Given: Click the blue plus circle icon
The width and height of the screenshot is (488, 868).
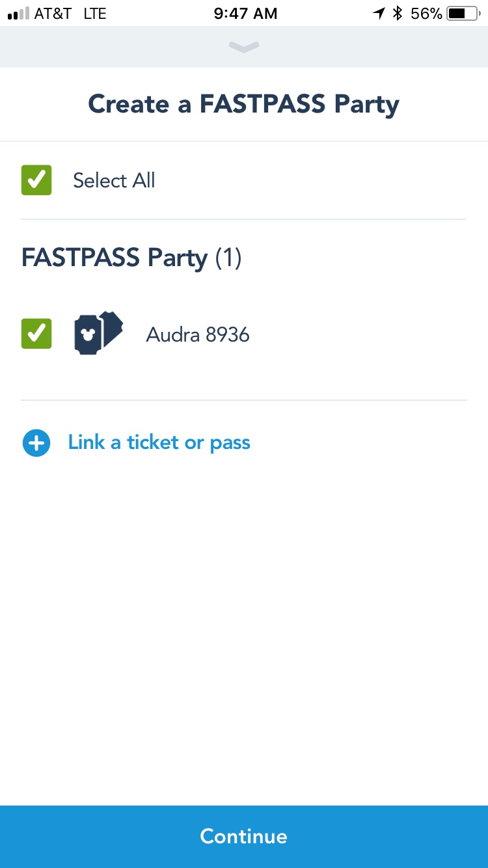Looking at the screenshot, I should (x=36, y=443).
